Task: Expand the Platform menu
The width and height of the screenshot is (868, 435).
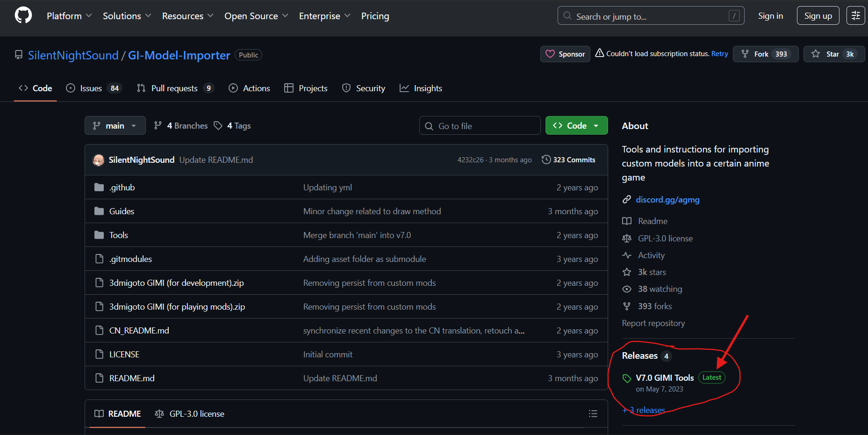Action: tap(69, 16)
